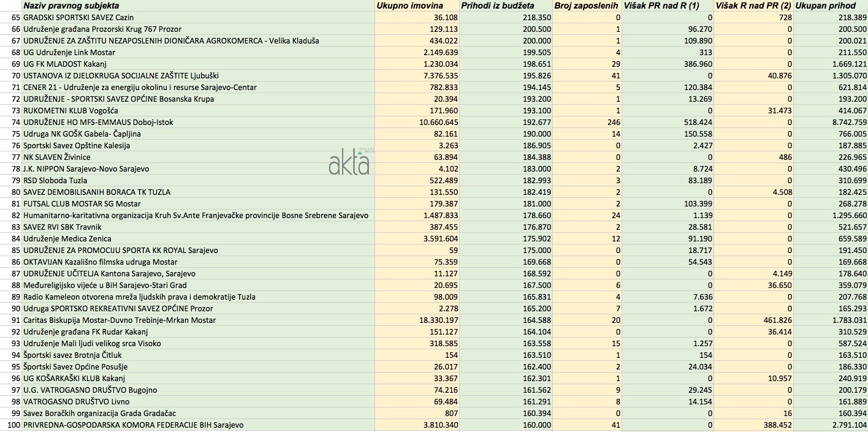Select the 'Ukupan prihod' column header
Viewport: 868px width, 432px height.
click(x=825, y=6)
